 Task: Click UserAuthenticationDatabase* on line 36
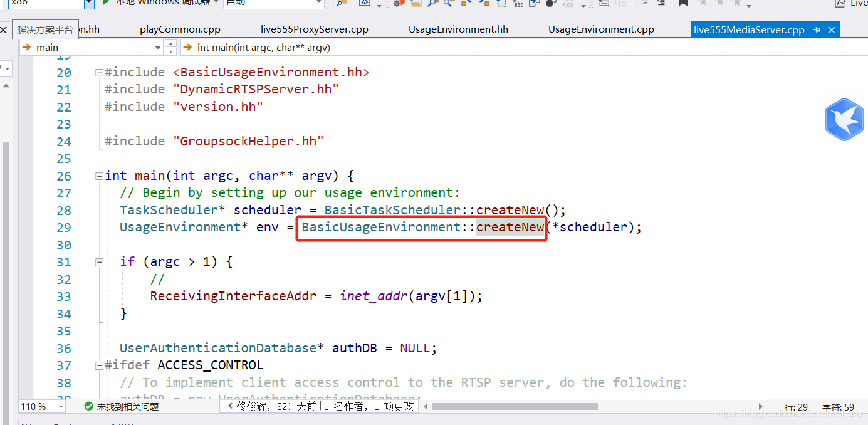(x=222, y=348)
